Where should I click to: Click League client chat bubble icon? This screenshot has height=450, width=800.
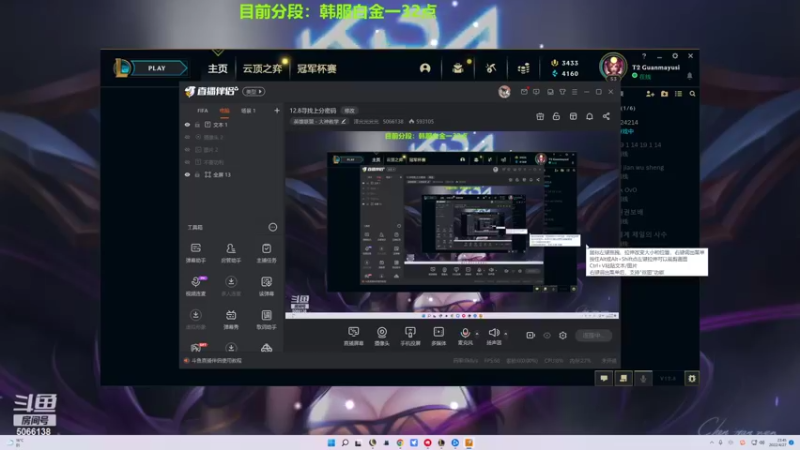604,378
